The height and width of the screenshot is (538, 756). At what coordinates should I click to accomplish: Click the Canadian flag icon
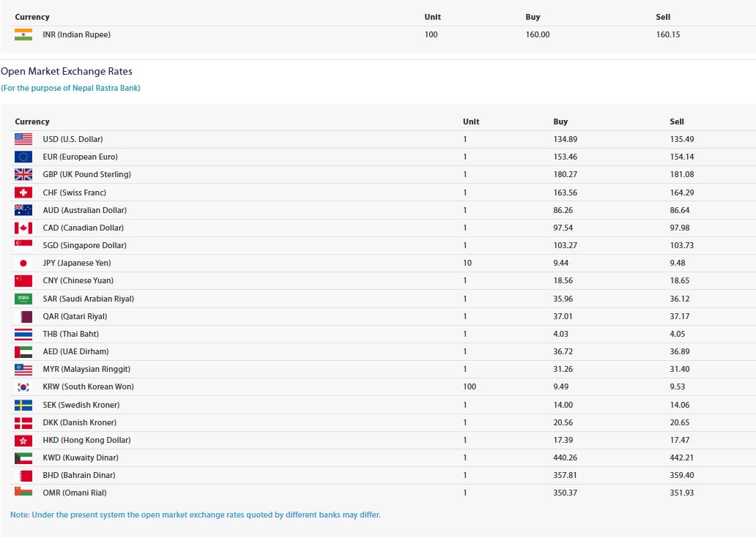[x=23, y=228]
